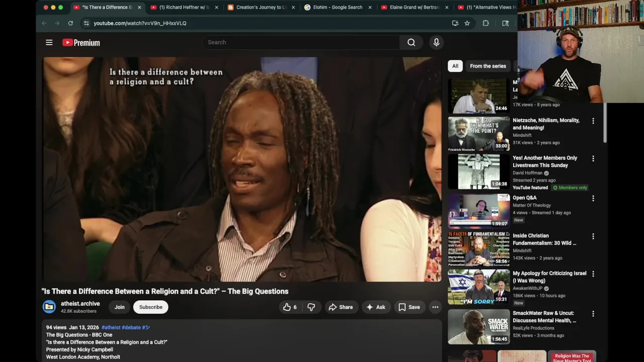Screen dimensions: 644x362
Task: Switch to Richard Heffner tab
Action: [x=184, y=8]
